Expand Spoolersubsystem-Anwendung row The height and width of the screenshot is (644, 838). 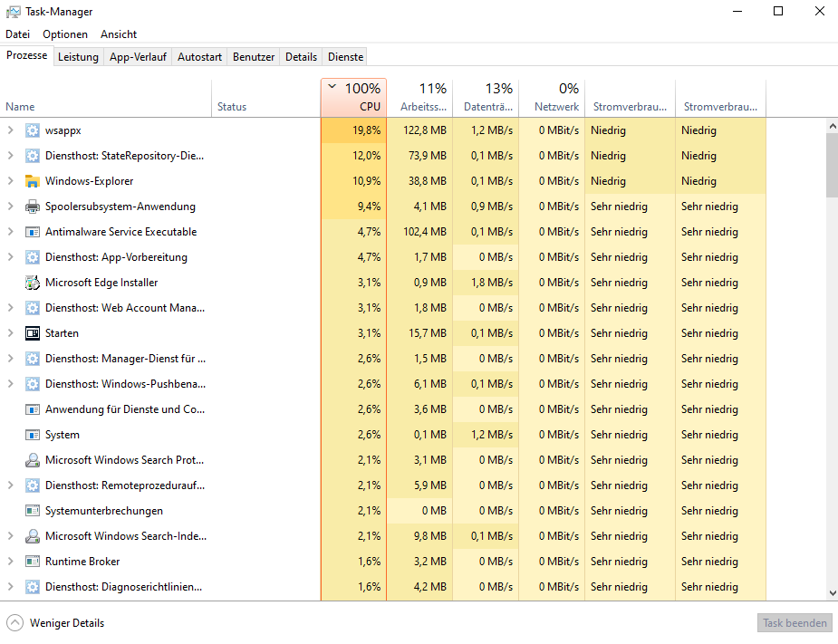pos(10,207)
